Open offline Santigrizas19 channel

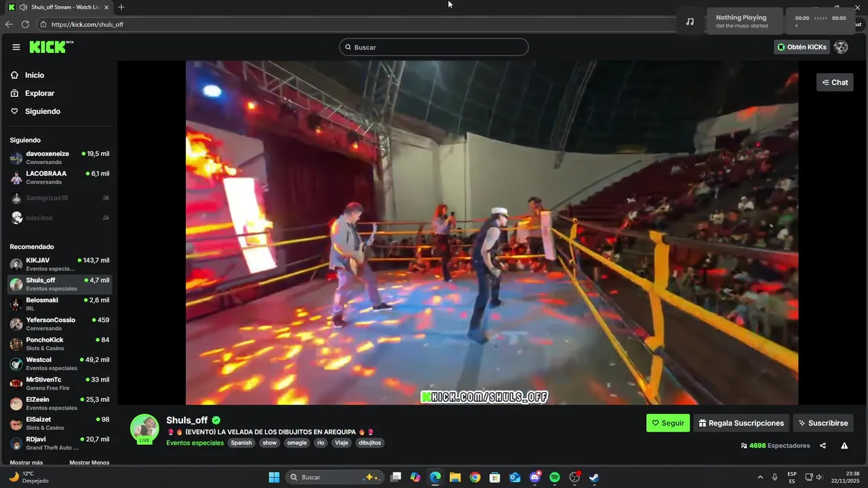coord(60,198)
